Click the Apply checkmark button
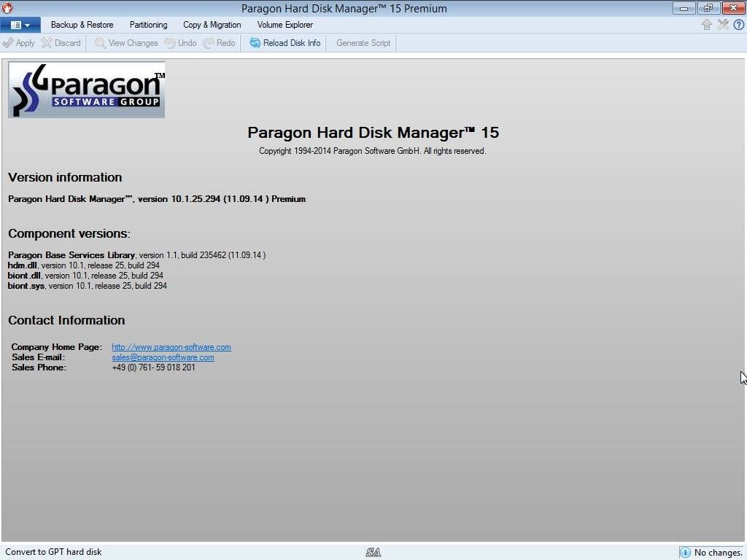 (x=18, y=43)
